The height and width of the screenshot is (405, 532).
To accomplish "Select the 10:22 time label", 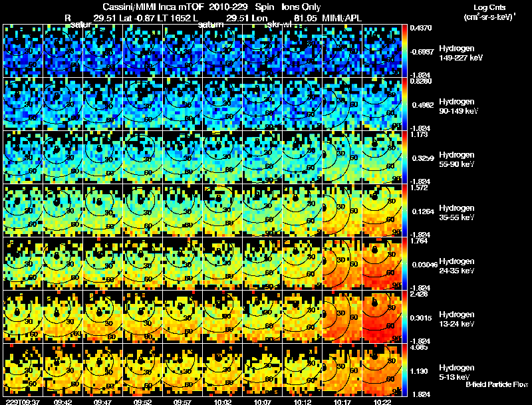I will pyautogui.click(x=382, y=402).
